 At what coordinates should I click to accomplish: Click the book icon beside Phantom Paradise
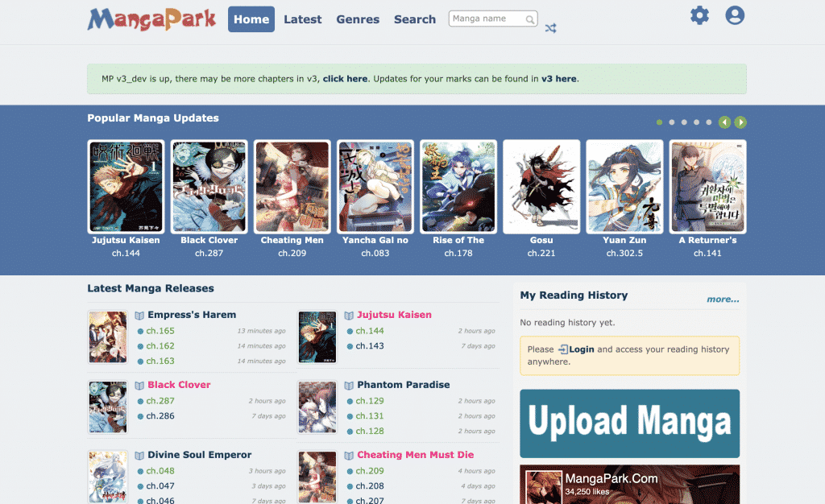pos(348,385)
